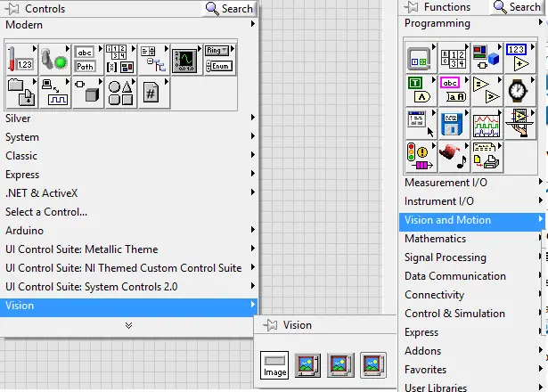Open the Control & Simulation category

click(x=471, y=314)
